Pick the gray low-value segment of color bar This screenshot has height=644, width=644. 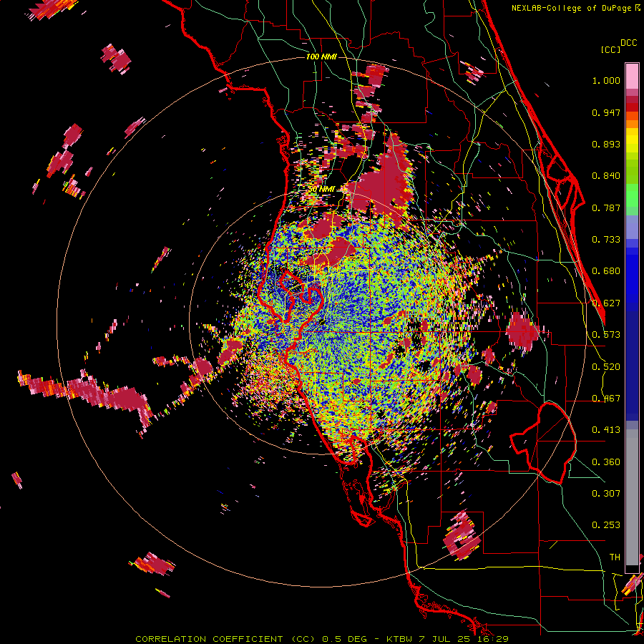632,497
